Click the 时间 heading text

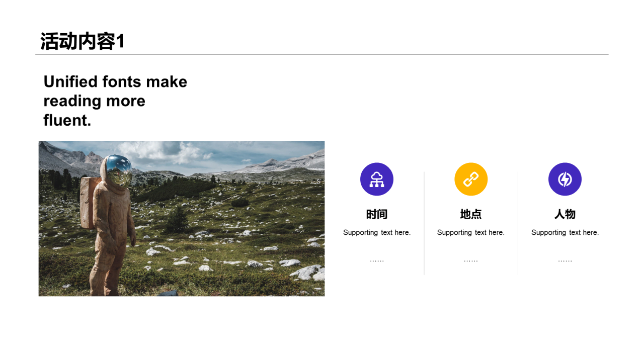(377, 215)
